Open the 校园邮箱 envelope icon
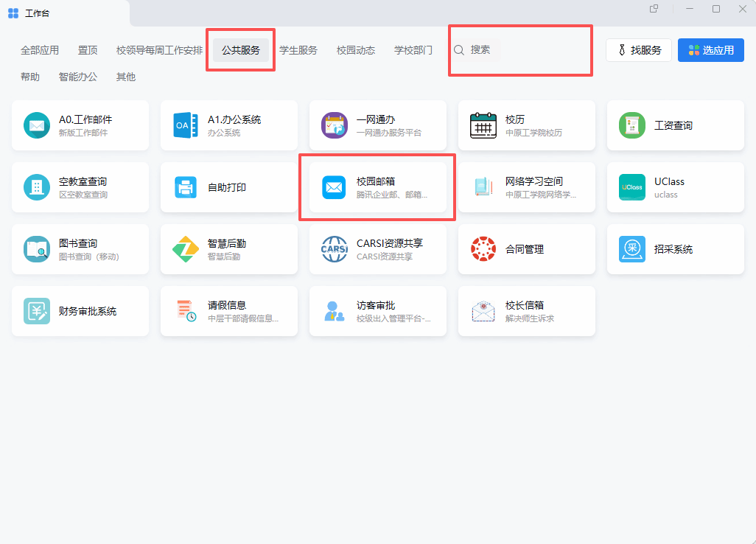Viewport: 756px width, 544px height. [334, 187]
